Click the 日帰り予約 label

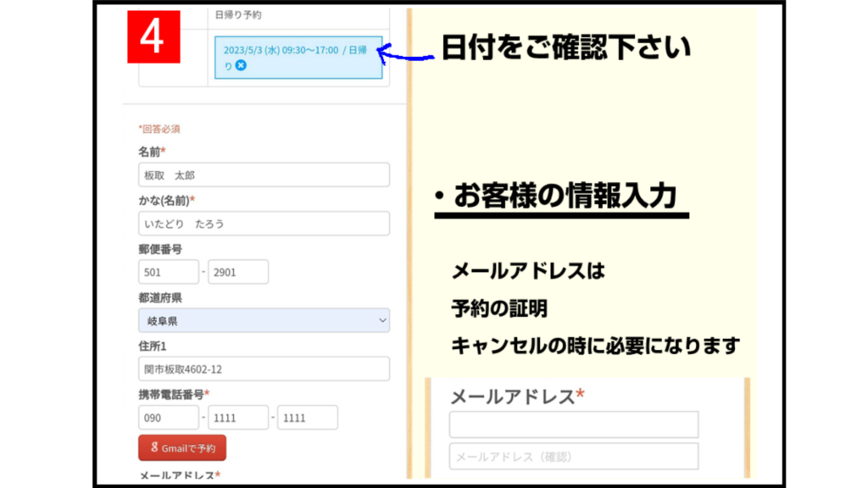tap(240, 15)
